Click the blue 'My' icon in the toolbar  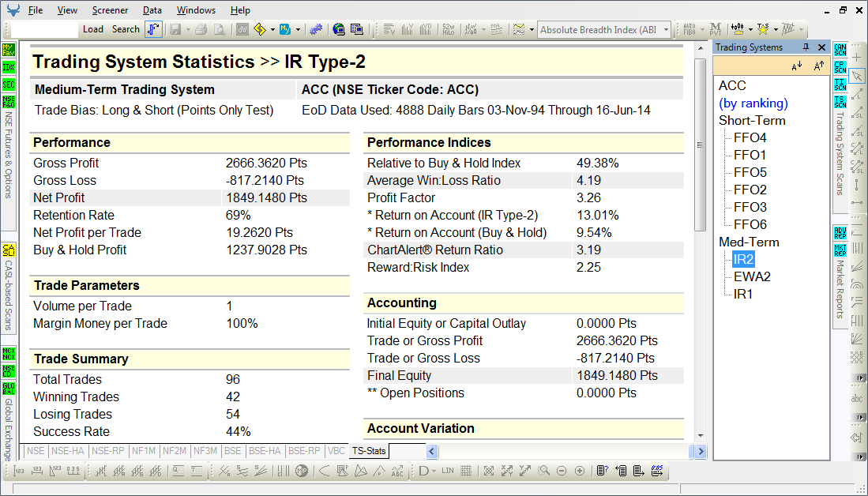[x=285, y=29]
